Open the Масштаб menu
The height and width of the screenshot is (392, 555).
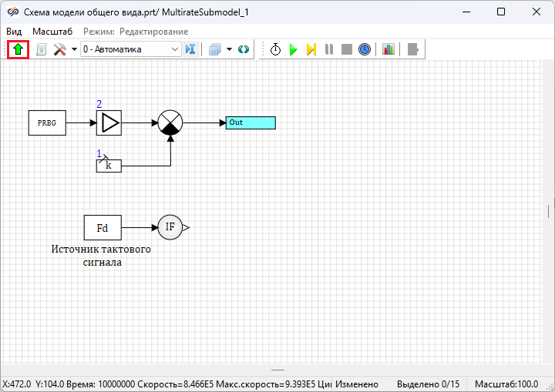(52, 31)
